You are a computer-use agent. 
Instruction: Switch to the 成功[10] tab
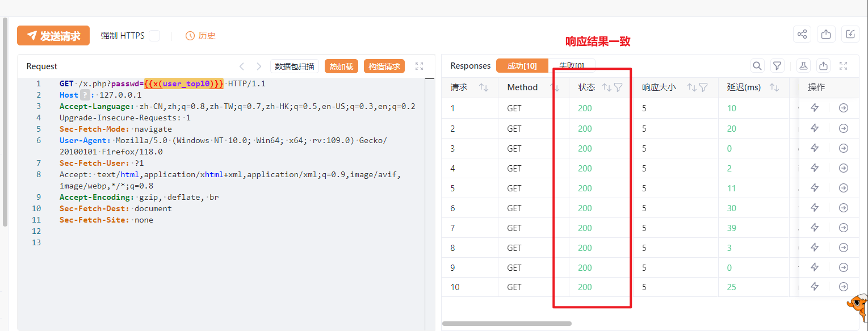(x=522, y=66)
